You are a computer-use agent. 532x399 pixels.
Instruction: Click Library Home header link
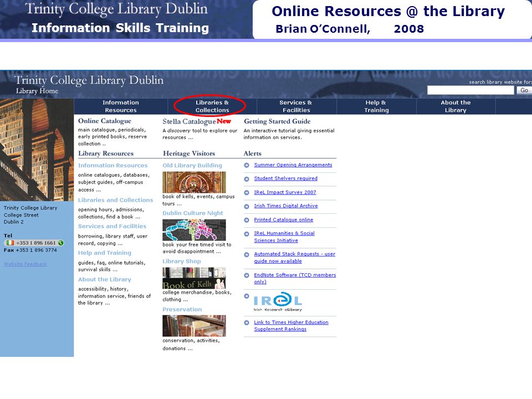37,91
